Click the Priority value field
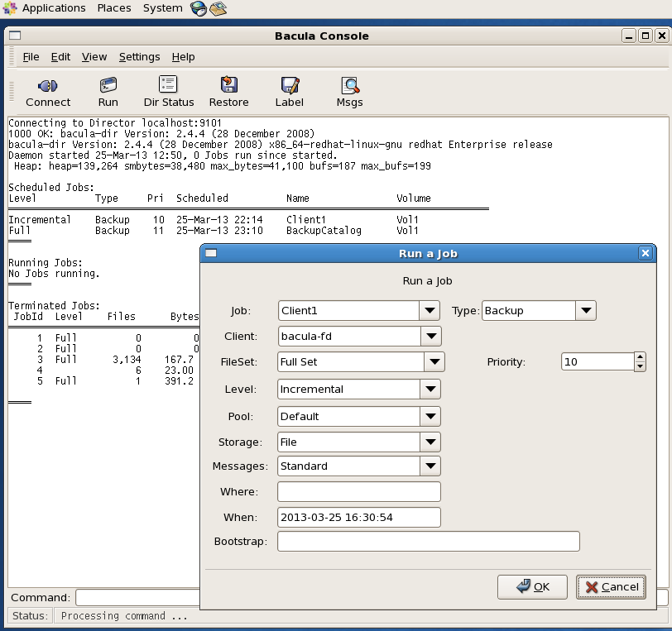Image resolution: width=672 pixels, height=631 pixels. click(598, 362)
